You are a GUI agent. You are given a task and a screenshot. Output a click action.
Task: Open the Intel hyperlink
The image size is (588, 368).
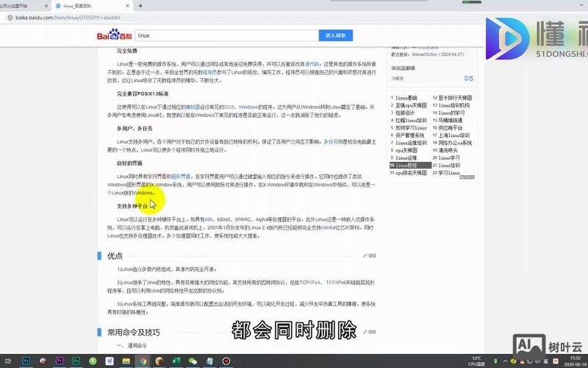(x=326, y=227)
